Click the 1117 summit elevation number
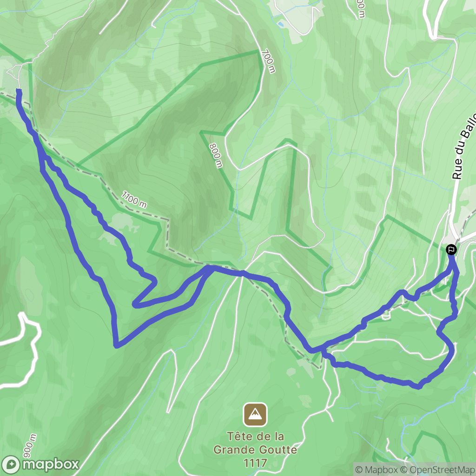 pyautogui.click(x=255, y=463)
